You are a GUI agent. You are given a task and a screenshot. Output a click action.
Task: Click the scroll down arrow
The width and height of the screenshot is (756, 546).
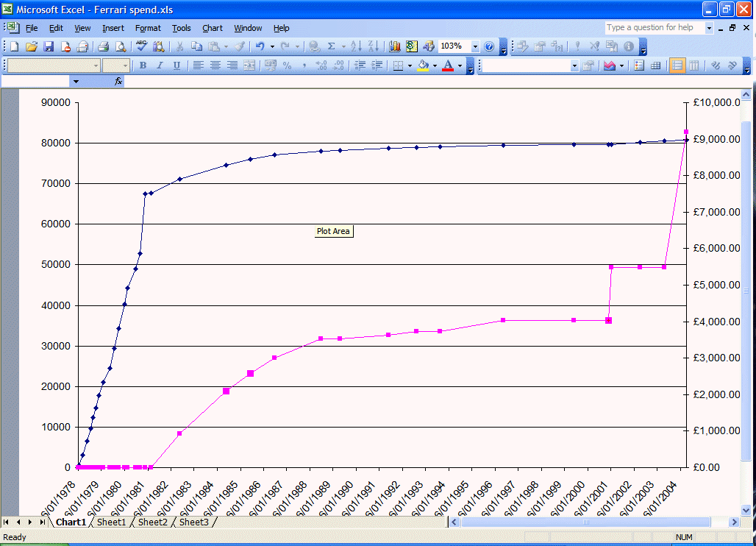(x=746, y=510)
